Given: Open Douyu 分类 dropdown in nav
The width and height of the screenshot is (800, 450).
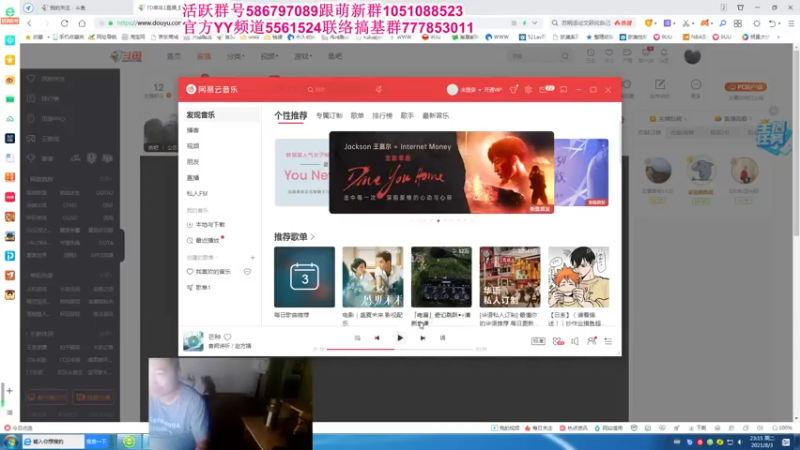Looking at the screenshot, I should [235, 56].
